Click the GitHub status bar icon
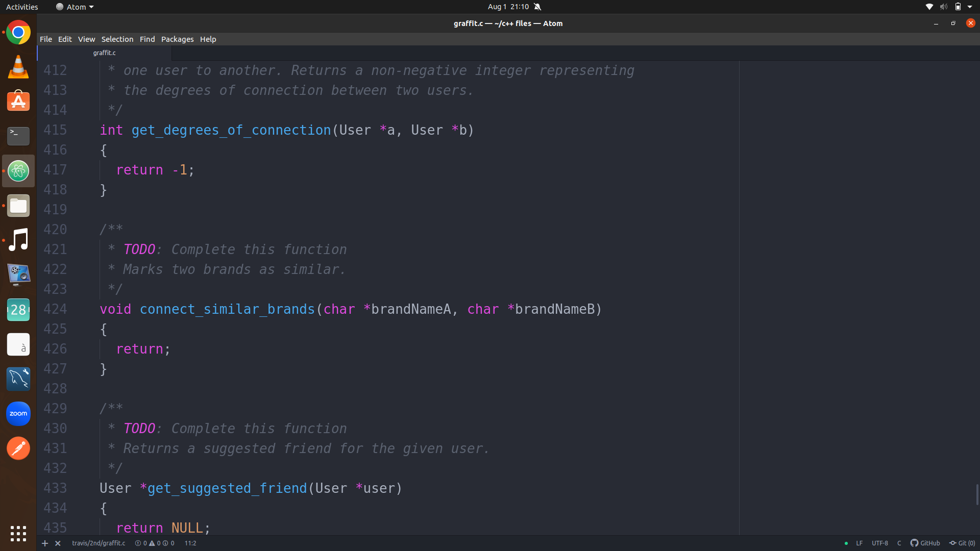Screen dimensions: 980x551 point(925,543)
